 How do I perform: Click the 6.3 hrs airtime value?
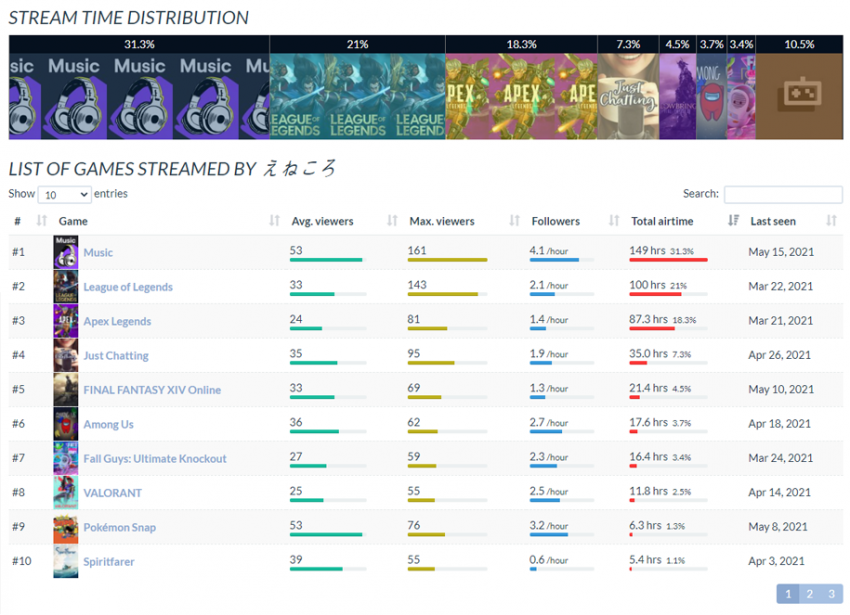tap(645, 525)
